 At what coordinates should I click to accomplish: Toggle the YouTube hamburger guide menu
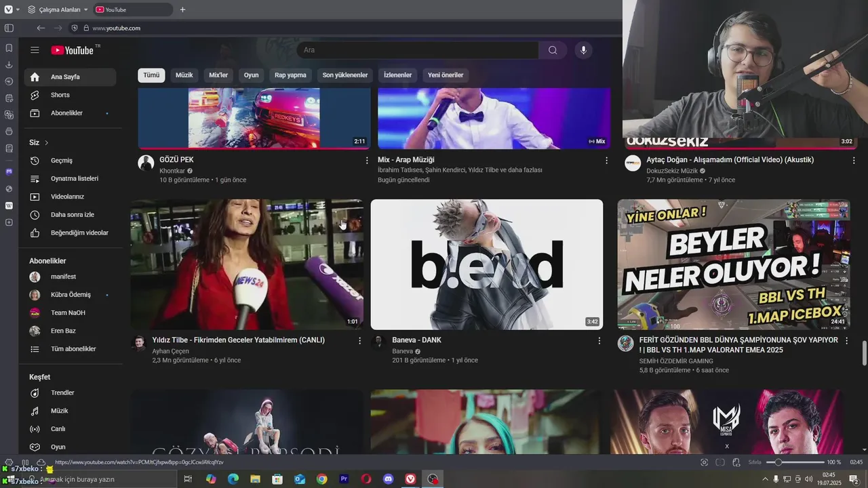35,50
